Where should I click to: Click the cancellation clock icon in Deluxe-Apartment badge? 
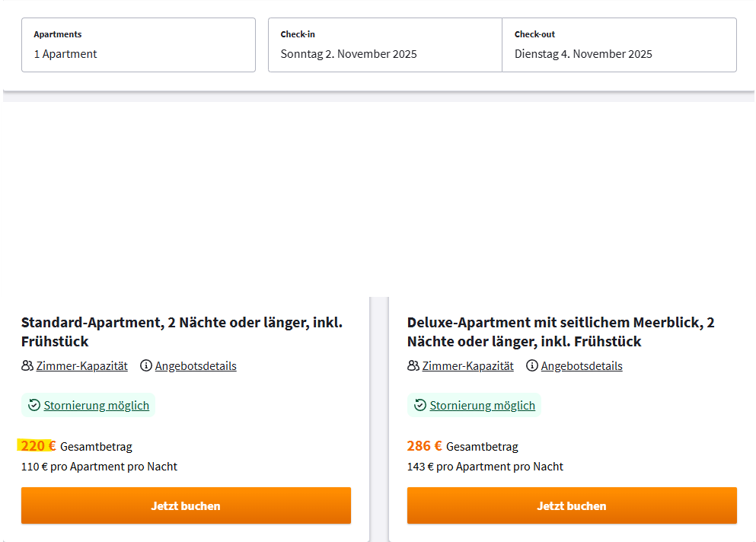tap(420, 405)
